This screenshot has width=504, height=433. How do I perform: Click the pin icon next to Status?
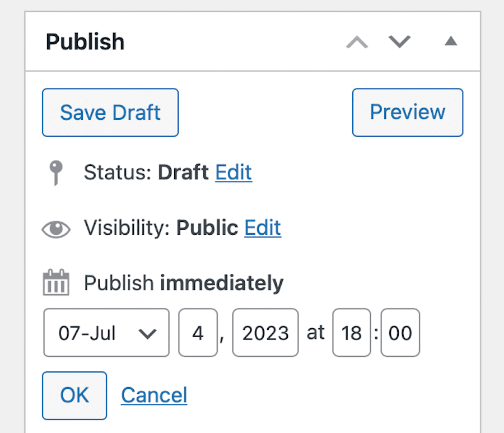point(55,173)
